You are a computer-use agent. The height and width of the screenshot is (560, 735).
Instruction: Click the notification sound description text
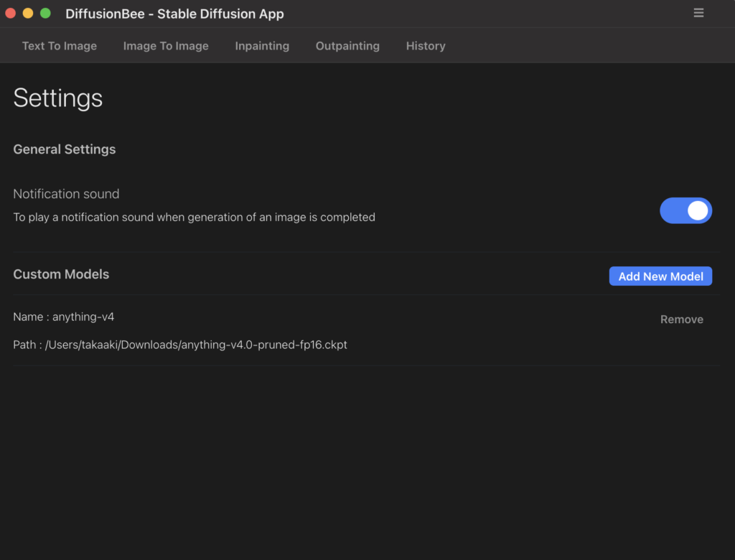pyautogui.click(x=194, y=217)
